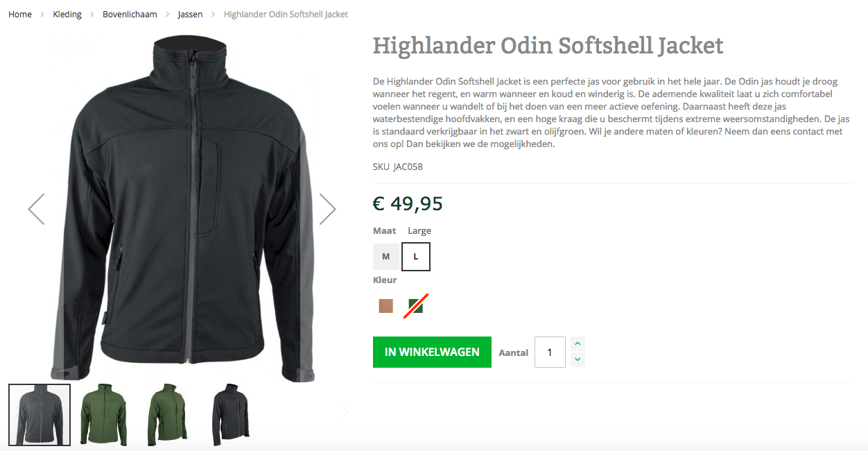
Task: Go to Home breadcrumb
Action: (20, 14)
